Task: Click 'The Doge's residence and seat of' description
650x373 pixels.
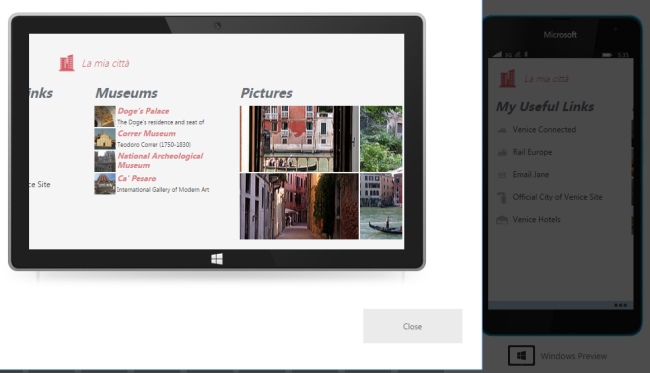Action: 160,122
